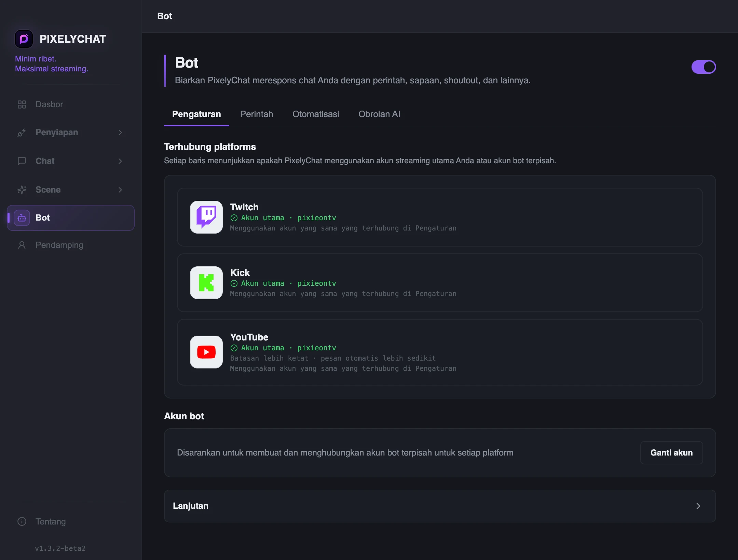Open Scene in the sidebar
The width and height of the screenshot is (738, 560).
[x=71, y=190]
